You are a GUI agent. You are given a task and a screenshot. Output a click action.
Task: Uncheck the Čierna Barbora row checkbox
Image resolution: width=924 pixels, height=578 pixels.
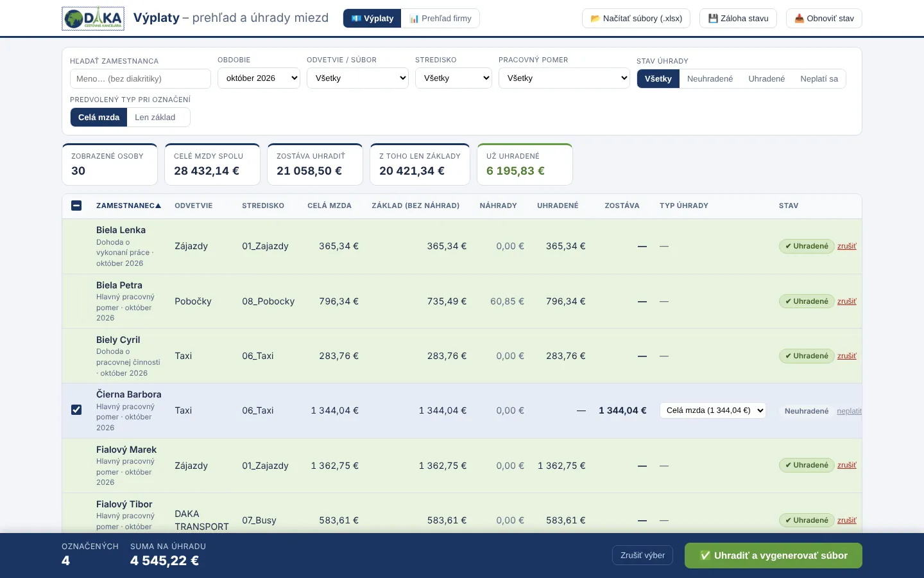click(76, 410)
